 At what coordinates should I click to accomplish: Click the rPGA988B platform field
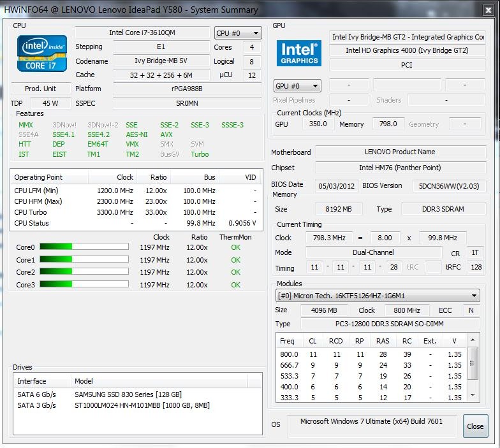[187, 89]
